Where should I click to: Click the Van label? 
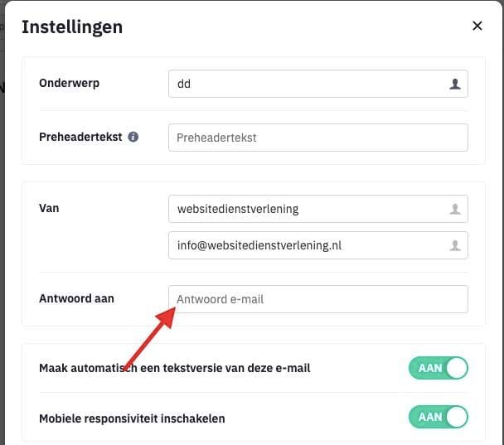[49, 208]
